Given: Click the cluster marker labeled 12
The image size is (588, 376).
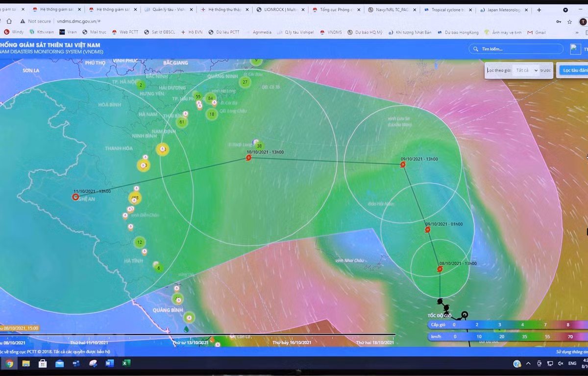Looking at the screenshot, I should [140, 242].
